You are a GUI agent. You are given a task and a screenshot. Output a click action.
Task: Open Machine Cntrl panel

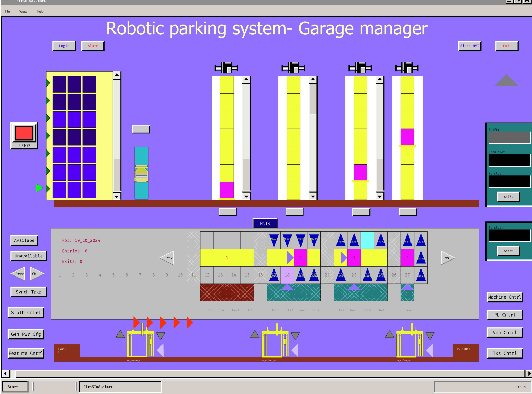coord(504,297)
